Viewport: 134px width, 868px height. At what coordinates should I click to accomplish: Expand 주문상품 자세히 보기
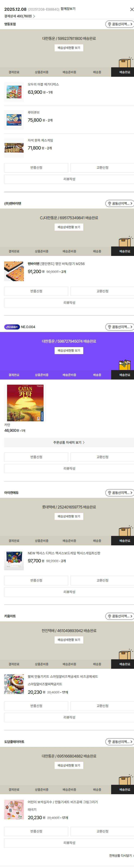tap(69, 442)
